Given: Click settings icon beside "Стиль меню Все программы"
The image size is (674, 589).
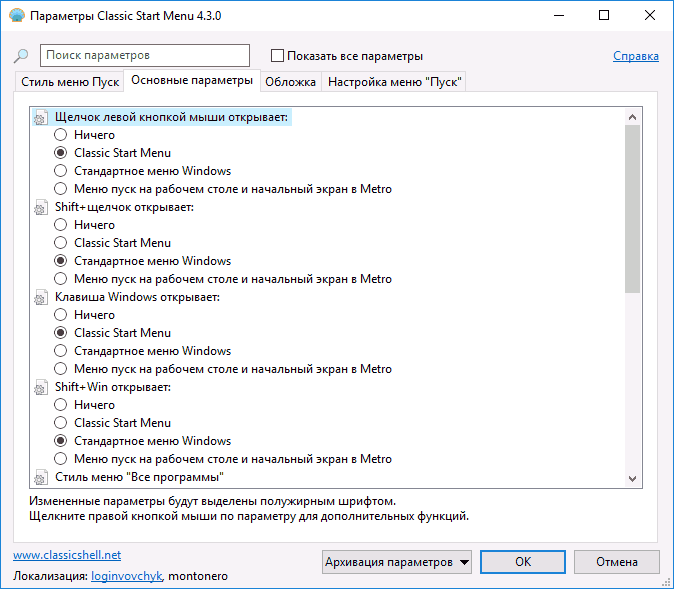Looking at the screenshot, I should 41,477.
